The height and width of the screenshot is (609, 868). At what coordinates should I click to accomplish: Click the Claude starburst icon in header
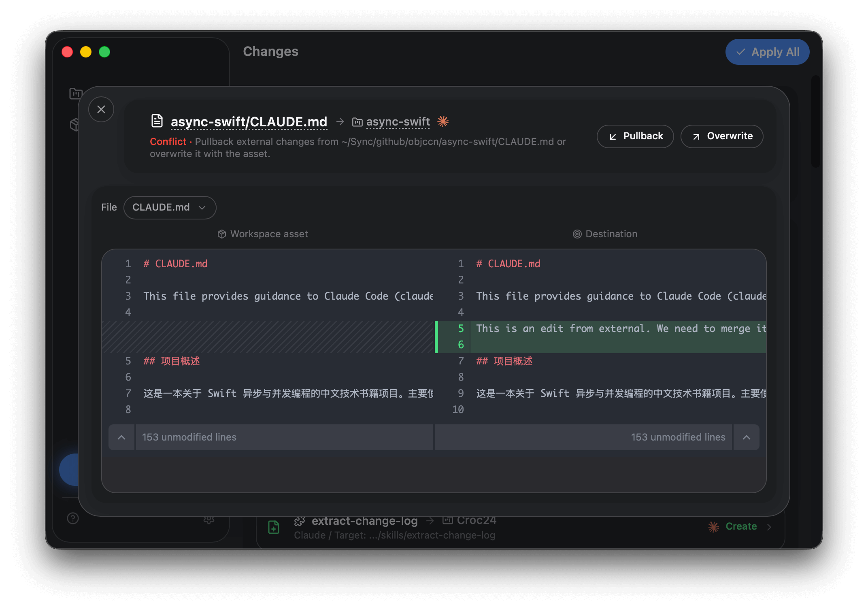click(443, 121)
